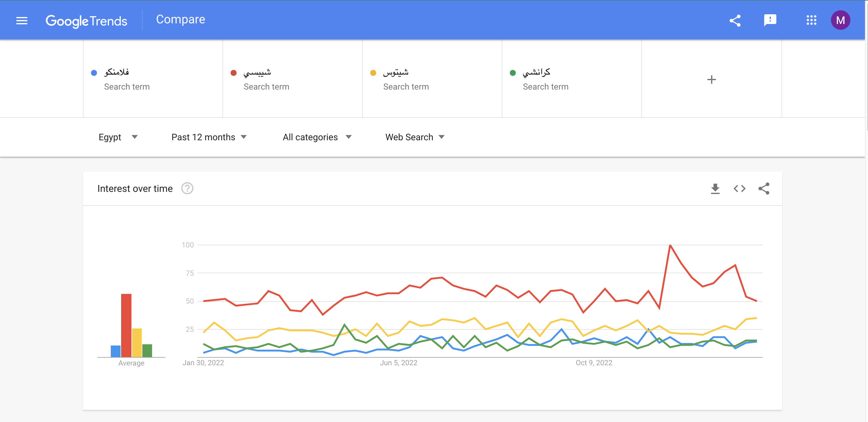The height and width of the screenshot is (422, 868).
Task: Open the account avatar M
Action: click(x=840, y=20)
